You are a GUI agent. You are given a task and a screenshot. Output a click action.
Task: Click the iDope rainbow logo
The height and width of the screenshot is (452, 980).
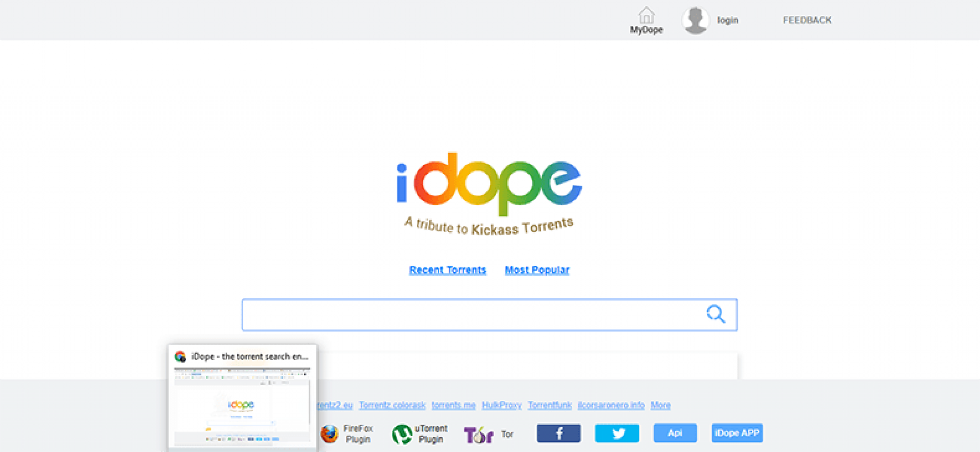(x=489, y=184)
